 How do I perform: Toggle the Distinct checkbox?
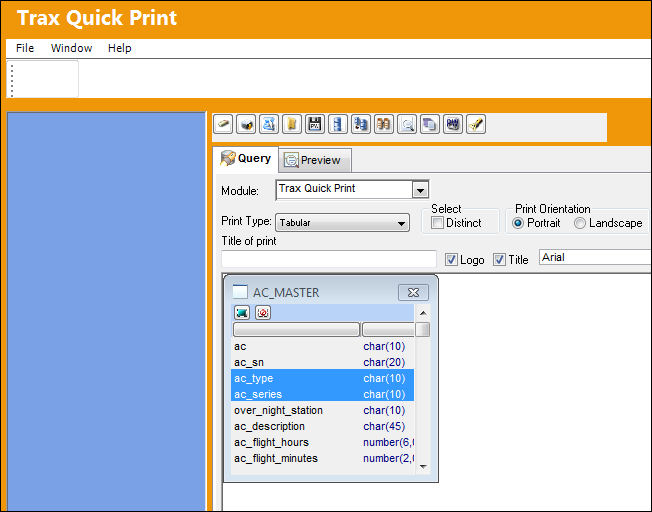(437, 223)
